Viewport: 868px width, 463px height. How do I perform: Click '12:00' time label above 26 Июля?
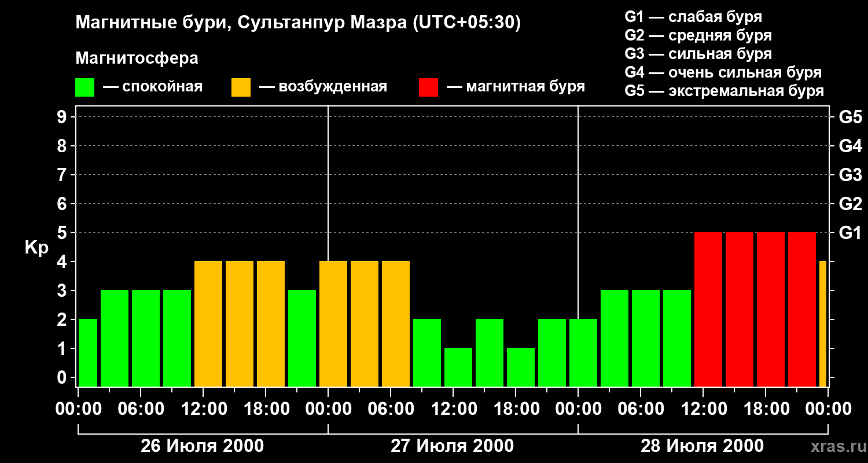203,409
